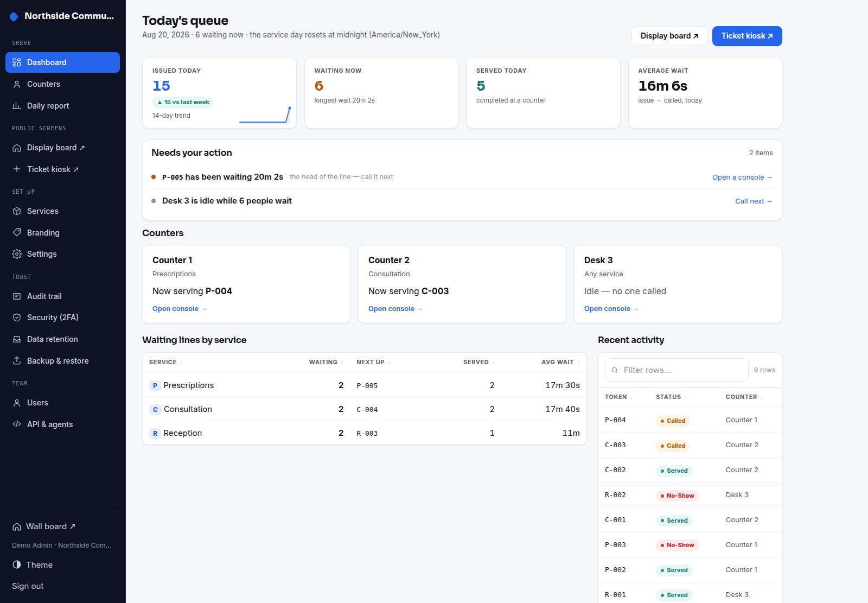
Task: Click the Ticket kiosk plus icon
Action: (17, 169)
